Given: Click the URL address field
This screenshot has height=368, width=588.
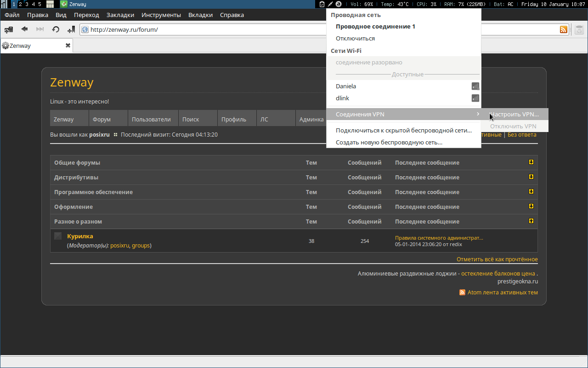Looking at the screenshot, I should pos(324,29).
